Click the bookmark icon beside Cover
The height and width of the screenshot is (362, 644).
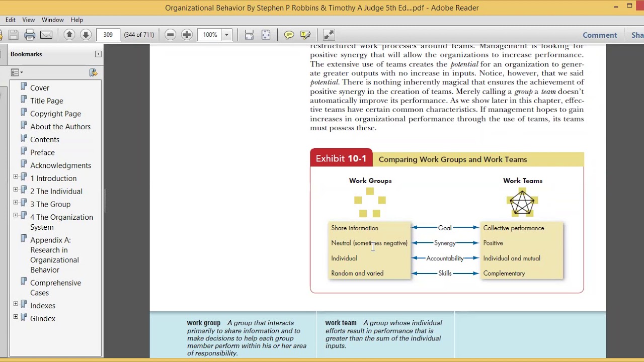[24, 86]
